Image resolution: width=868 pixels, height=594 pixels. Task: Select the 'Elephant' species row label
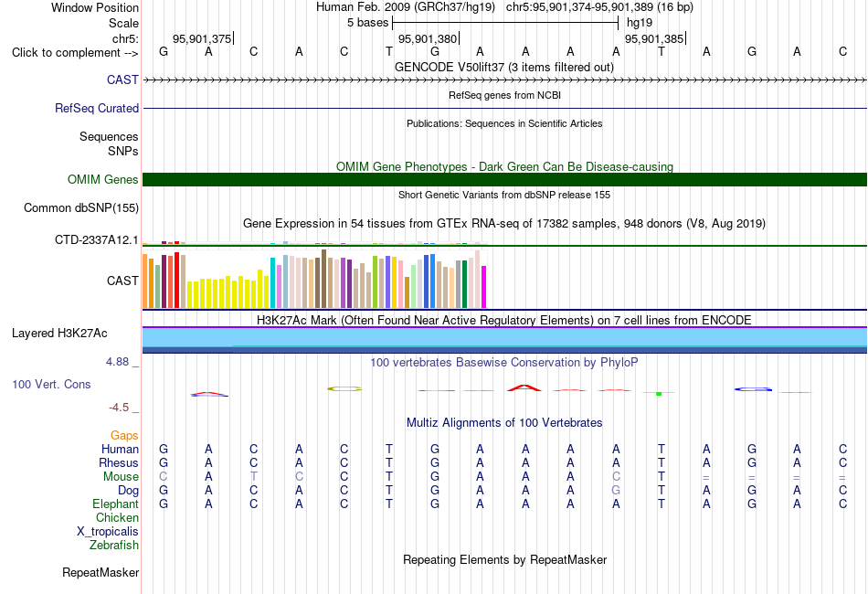coord(116,504)
